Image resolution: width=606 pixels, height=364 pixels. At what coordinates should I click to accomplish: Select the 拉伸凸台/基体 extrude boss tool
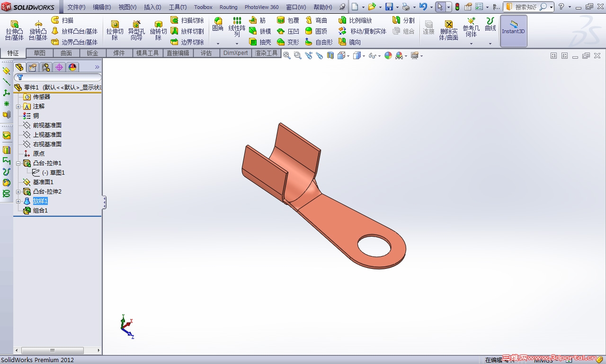click(14, 30)
